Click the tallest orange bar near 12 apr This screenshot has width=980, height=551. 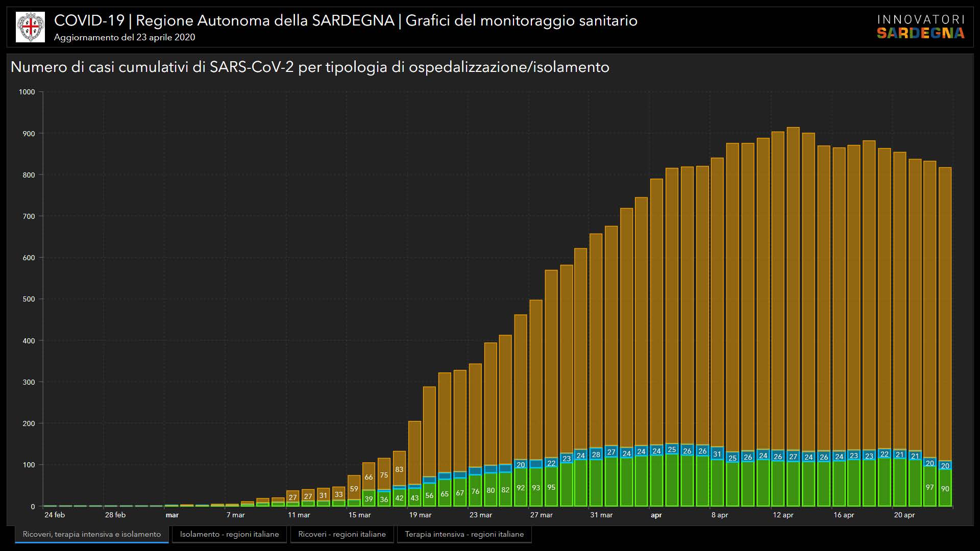pos(793,286)
